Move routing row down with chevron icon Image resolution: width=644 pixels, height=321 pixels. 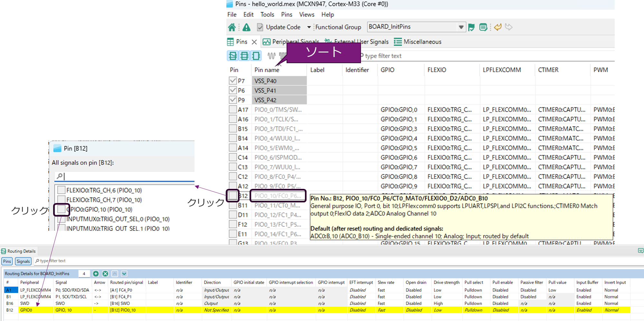(x=124, y=274)
